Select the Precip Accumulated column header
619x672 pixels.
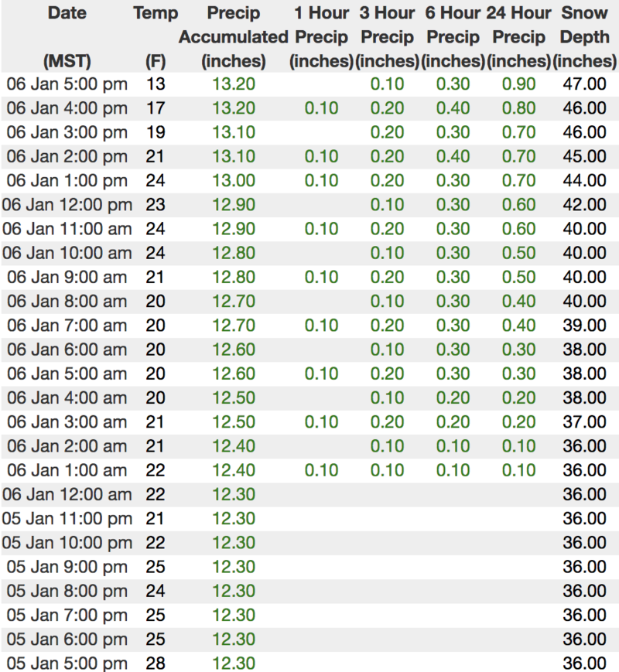pyautogui.click(x=233, y=36)
